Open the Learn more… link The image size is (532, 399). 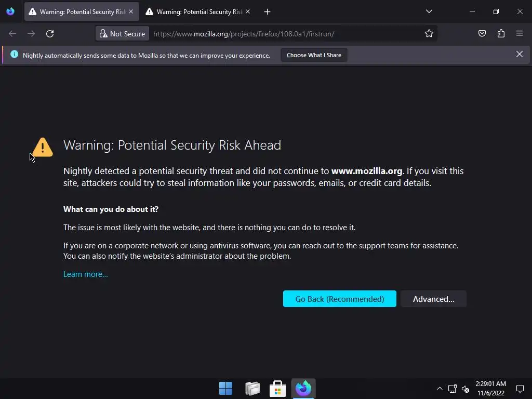(x=86, y=274)
